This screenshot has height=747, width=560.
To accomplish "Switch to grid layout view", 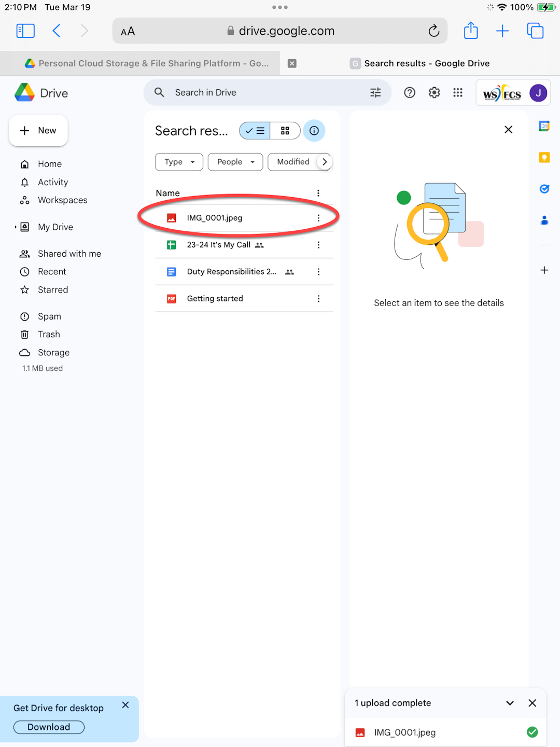I will tap(285, 131).
